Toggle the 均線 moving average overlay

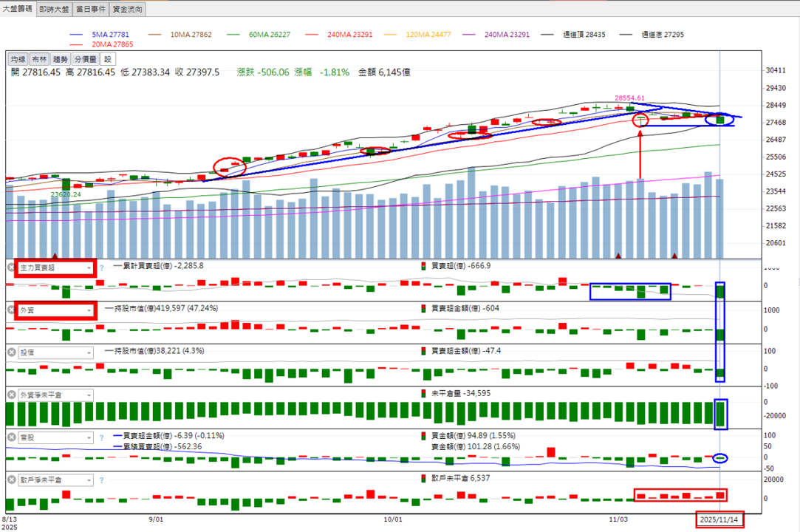tap(18, 59)
